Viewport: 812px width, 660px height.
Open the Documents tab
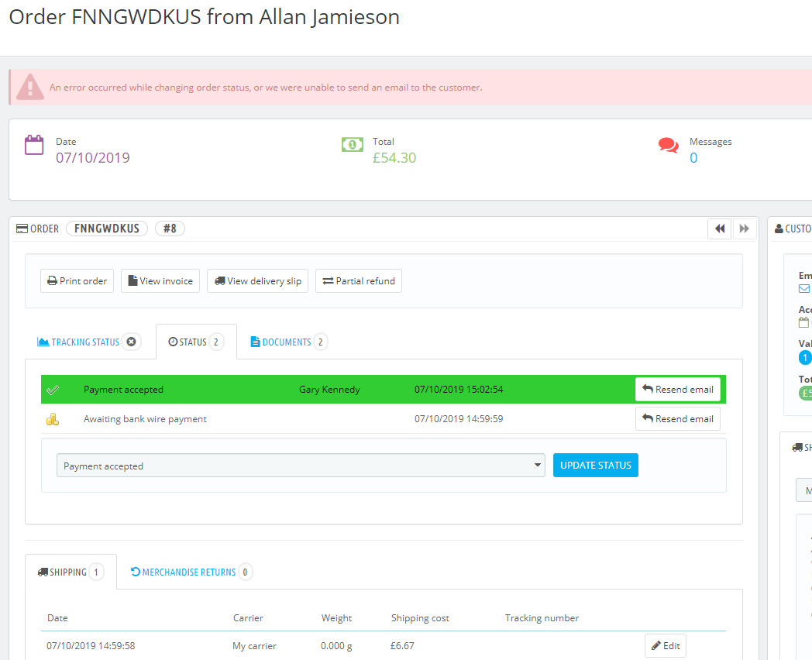pos(289,342)
